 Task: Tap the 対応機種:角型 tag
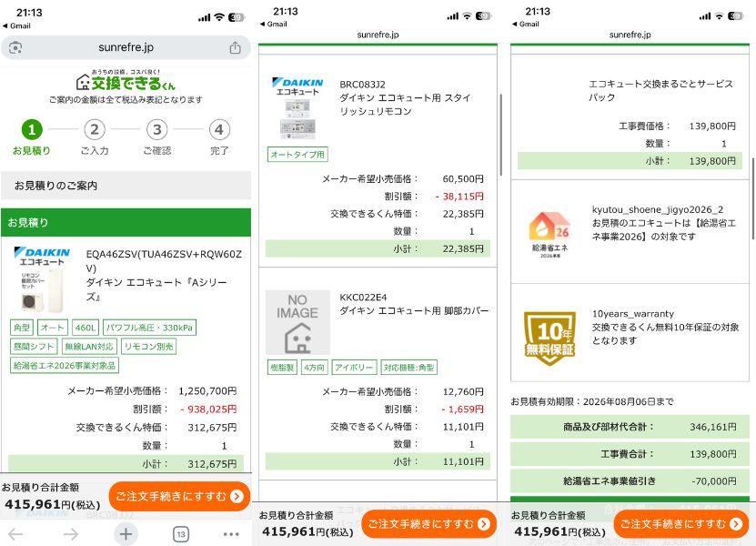(x=408, y=368)
